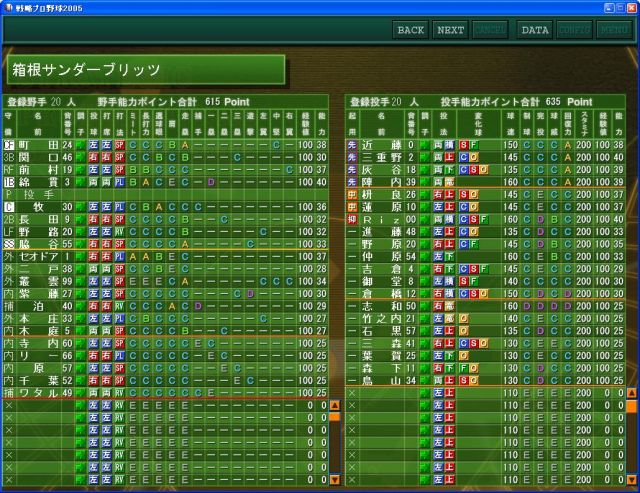Click the starter role icon for 陣内

click(352, 182)
